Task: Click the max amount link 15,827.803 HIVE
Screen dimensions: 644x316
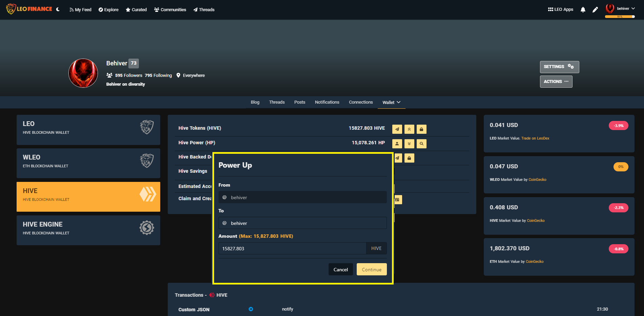Action: pyautogui.click(x=266, y=236)
